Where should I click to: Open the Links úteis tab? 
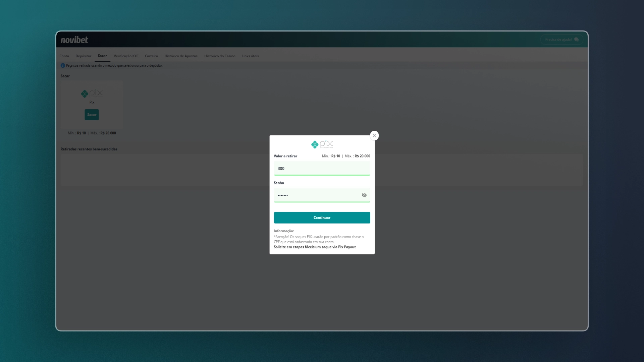tap(250, 56)
